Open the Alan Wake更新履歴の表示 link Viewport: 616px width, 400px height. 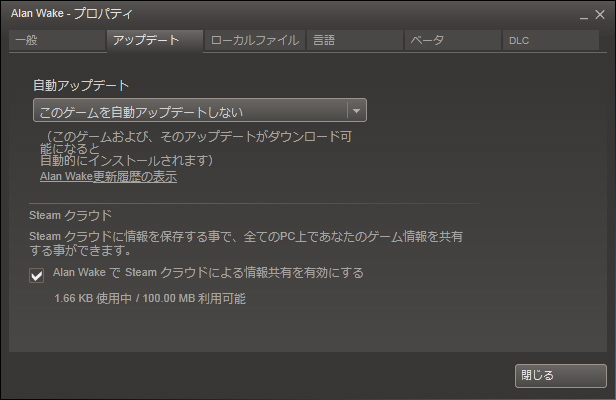point(108,177)
